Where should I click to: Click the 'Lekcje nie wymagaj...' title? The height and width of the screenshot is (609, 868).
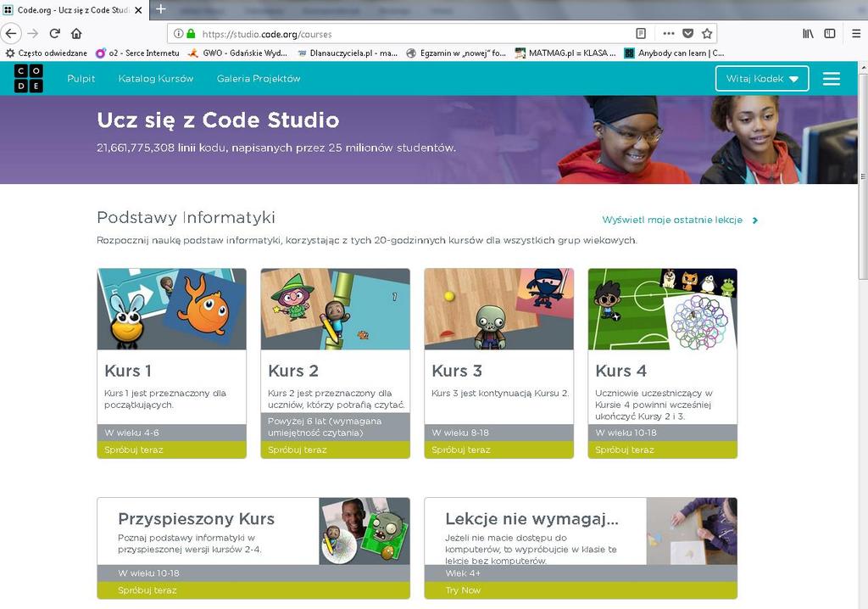tap(532, 519)
